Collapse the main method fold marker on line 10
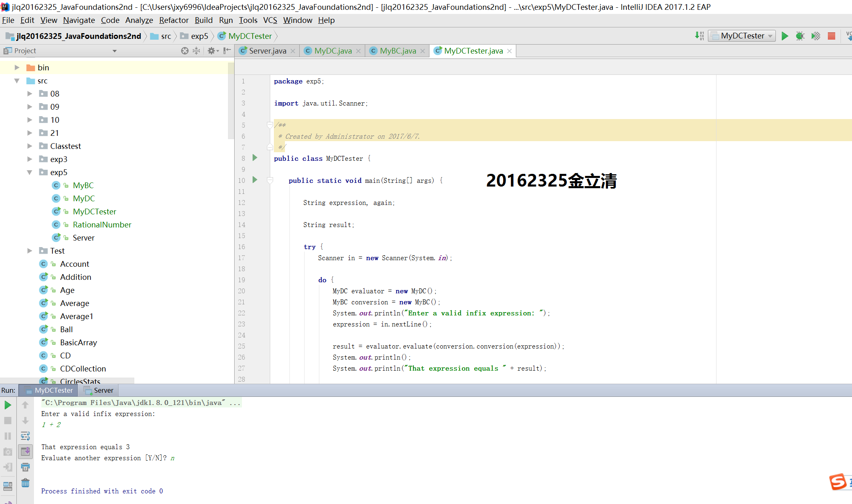The image size is (852, 504). point(269,180)
